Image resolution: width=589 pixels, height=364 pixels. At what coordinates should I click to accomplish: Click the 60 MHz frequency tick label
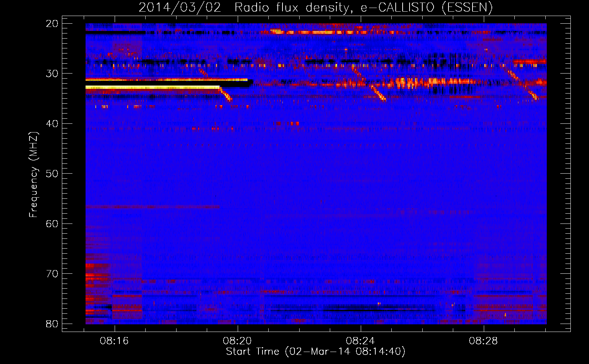(x=52, y=224)
